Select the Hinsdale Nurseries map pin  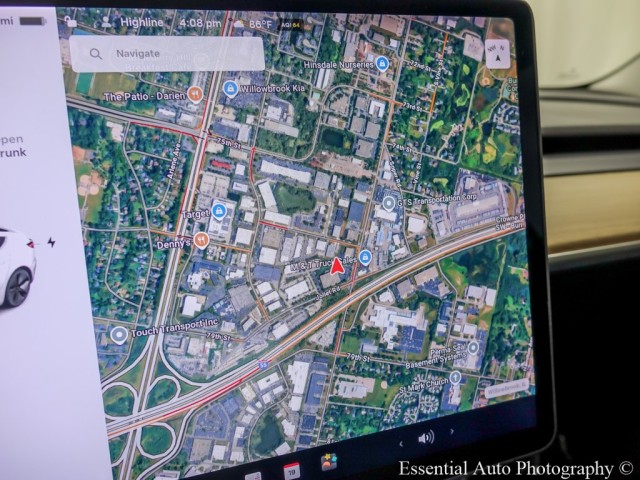[382, 63]
